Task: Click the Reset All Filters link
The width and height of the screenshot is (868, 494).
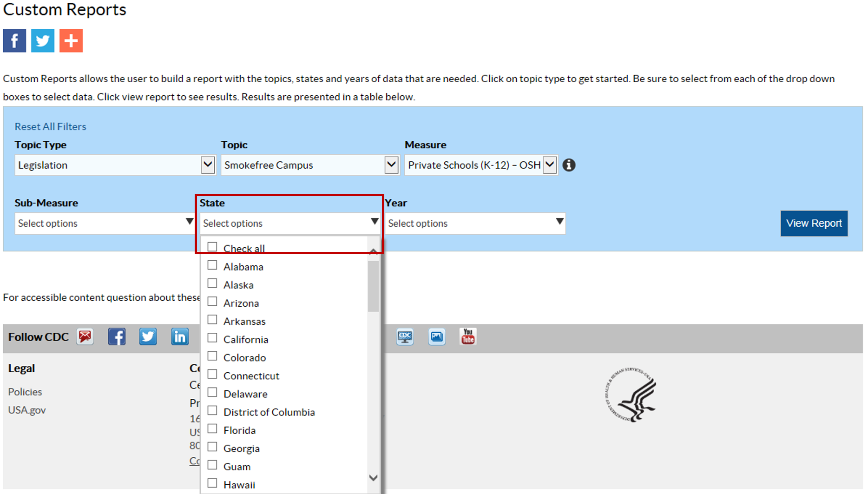Action: click(50, 126)
